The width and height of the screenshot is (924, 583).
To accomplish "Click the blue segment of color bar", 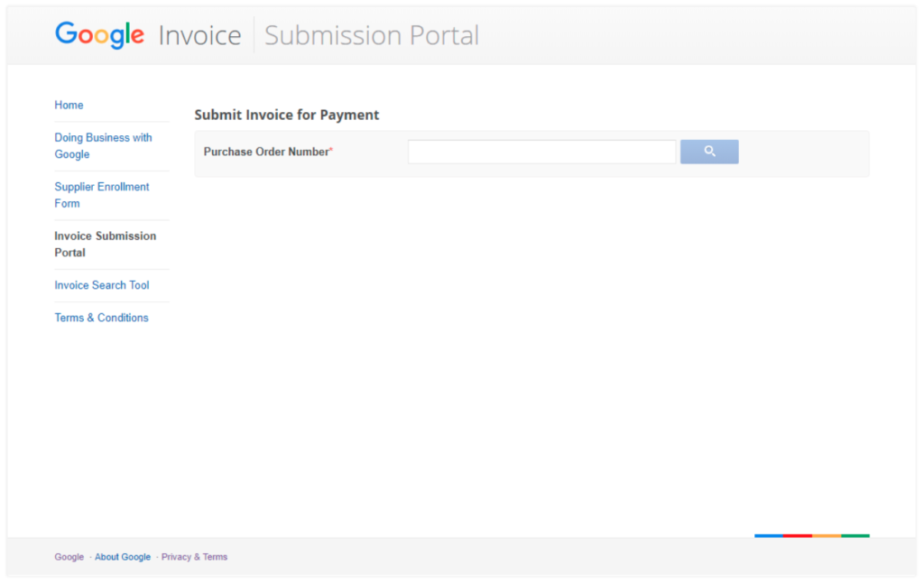I will pos(769,535).
